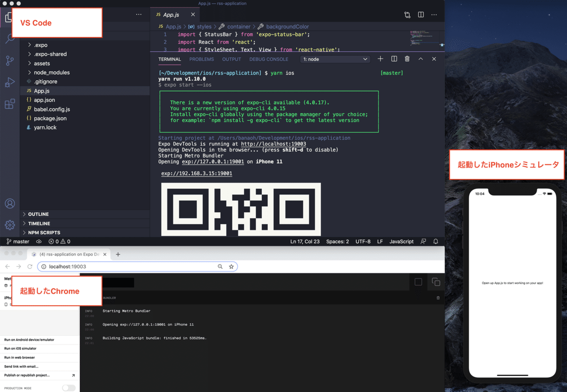Open the http://localhost:19003 terminal link
567x392 pixels.
[274, 144]
